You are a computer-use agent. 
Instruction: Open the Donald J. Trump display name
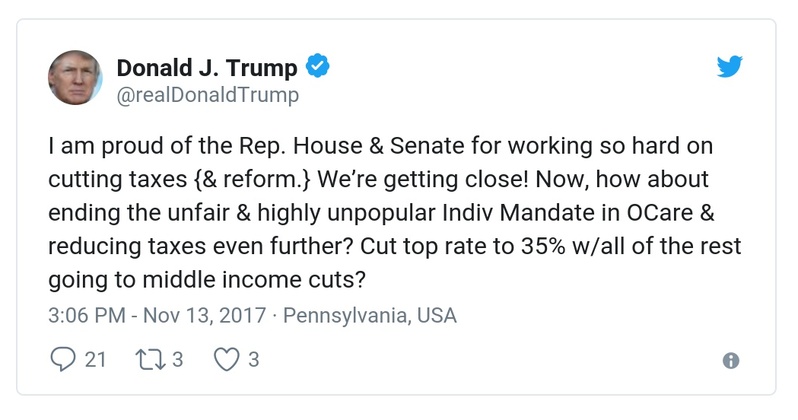pos(207,67)
